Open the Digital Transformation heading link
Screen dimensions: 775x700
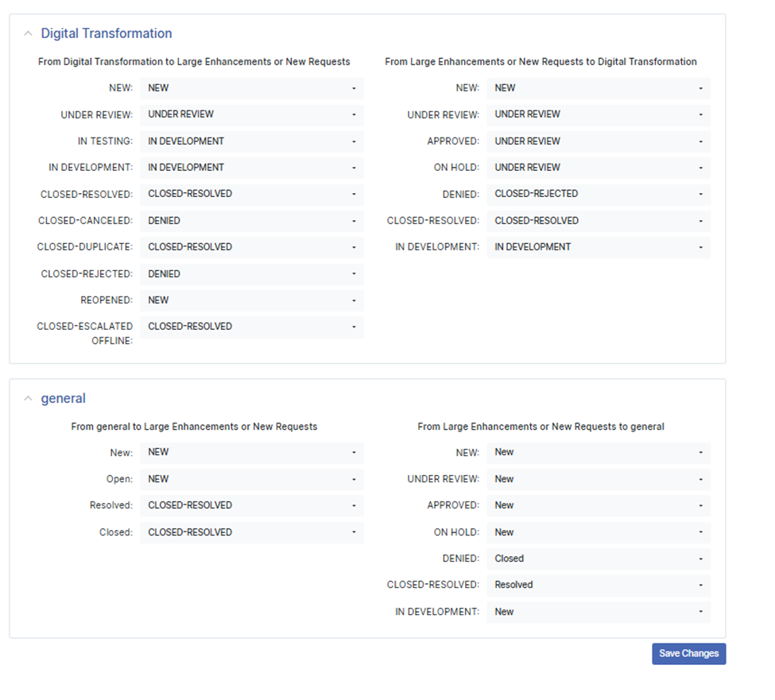(107, 33)
